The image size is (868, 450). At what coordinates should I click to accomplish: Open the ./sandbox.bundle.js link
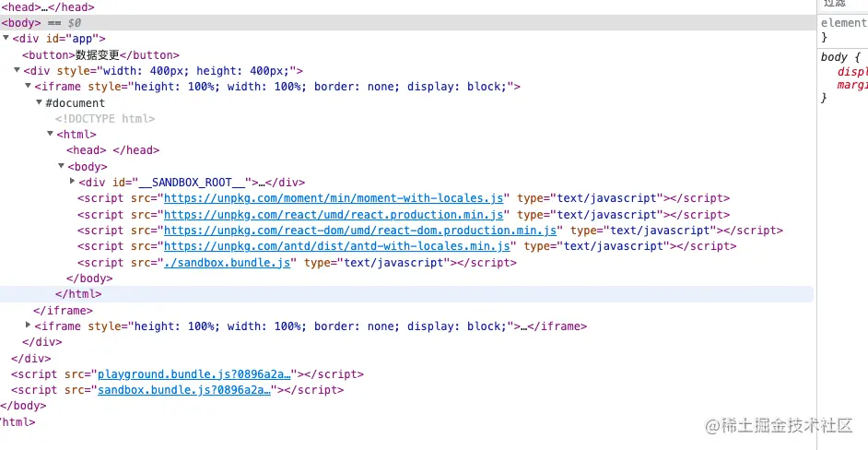click(227, 263)
